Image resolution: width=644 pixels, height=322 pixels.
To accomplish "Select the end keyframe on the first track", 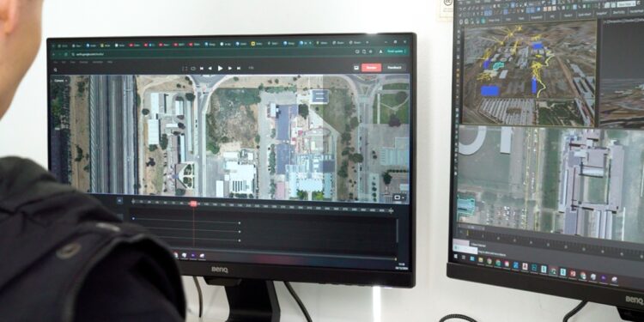I will [x=239, y=223].
